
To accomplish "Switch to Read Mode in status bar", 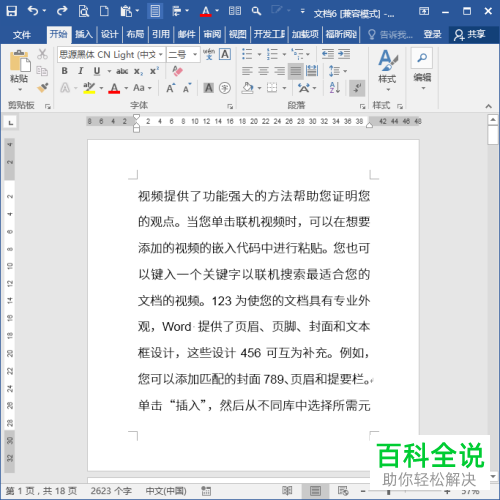I will coord(287,491).
